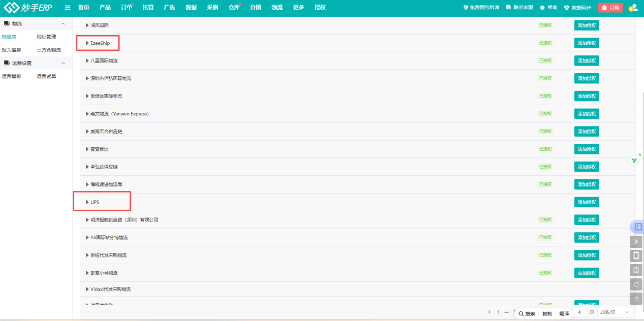This screenshot has width=644, height=321.
Task: Click the red 订购 button
Action: click(610, 8)
